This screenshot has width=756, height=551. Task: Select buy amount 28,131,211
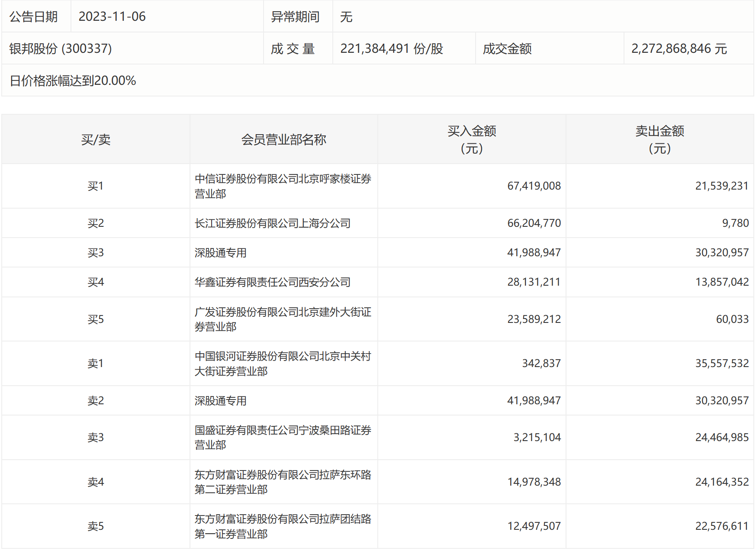point(534,282)
